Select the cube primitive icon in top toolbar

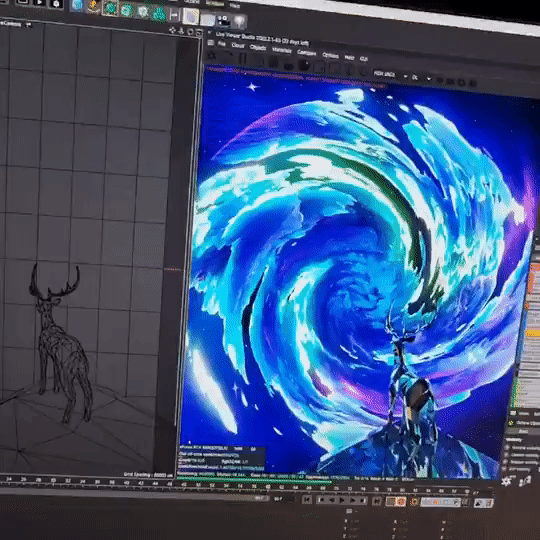[77, 5]
